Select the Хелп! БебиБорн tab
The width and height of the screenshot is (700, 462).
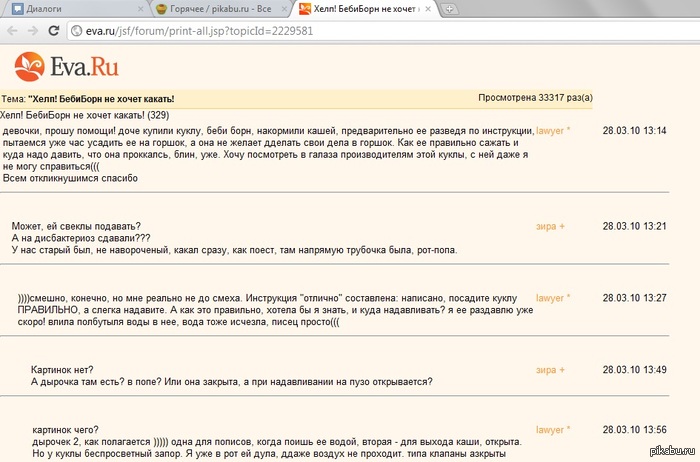click(x=364, y=9)
